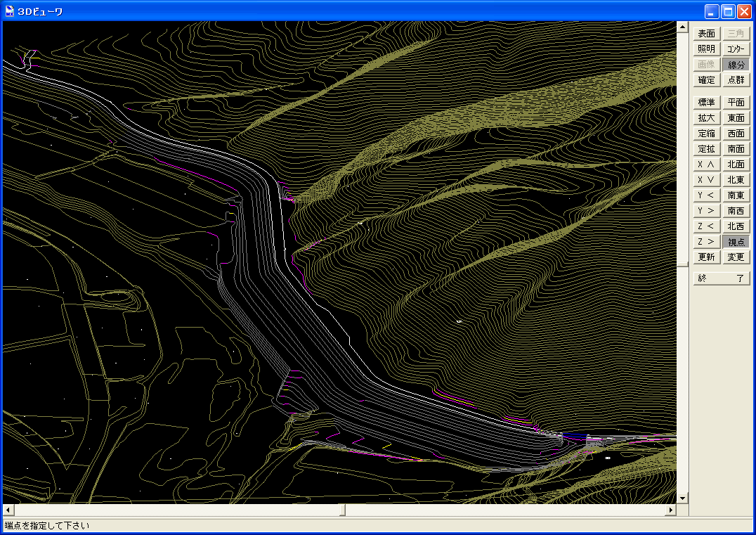The height and width of the screenshot is (535, 756).
Task: Toggle the コンター (contour) display button
Action: 736,49
